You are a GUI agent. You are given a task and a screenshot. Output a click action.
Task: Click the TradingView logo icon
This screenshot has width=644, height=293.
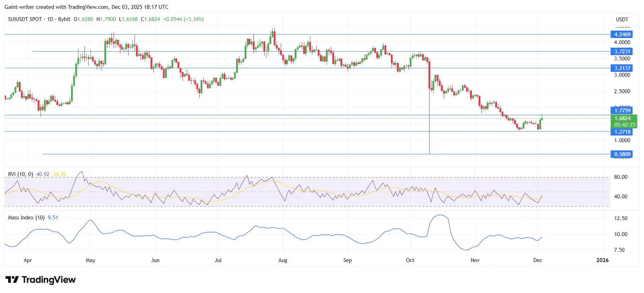pos(12,280)
